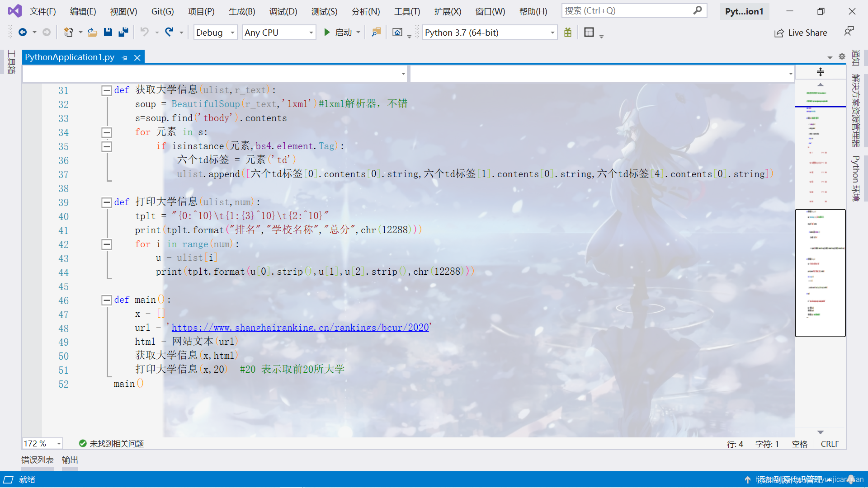
Task: Toggle line 34 code folding expander
Action: (106, 132)
